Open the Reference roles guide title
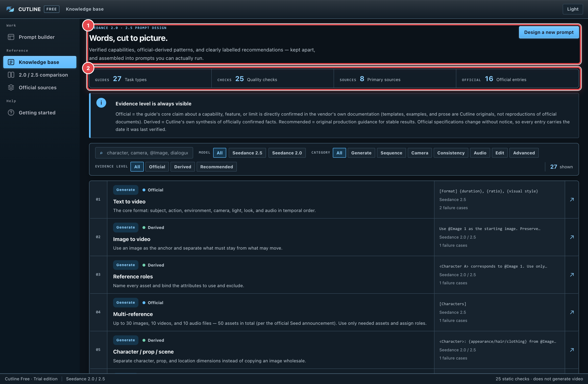This screenshot has height=384, width=588. coord(133,277)
